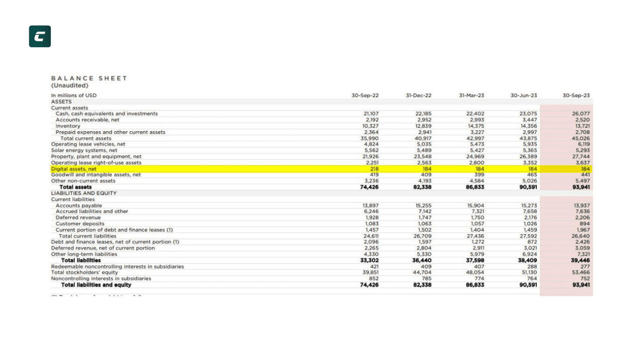644x362 pixels.
Task: Click 'Operating lease right-of-use assets' label
Action: (x=96, y=163)
